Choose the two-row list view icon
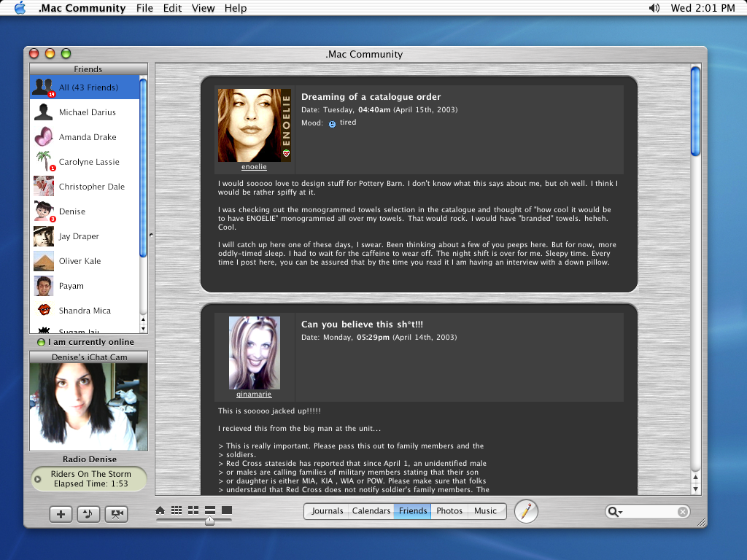Viewport: 747px width, 560px height. [210, 510]
